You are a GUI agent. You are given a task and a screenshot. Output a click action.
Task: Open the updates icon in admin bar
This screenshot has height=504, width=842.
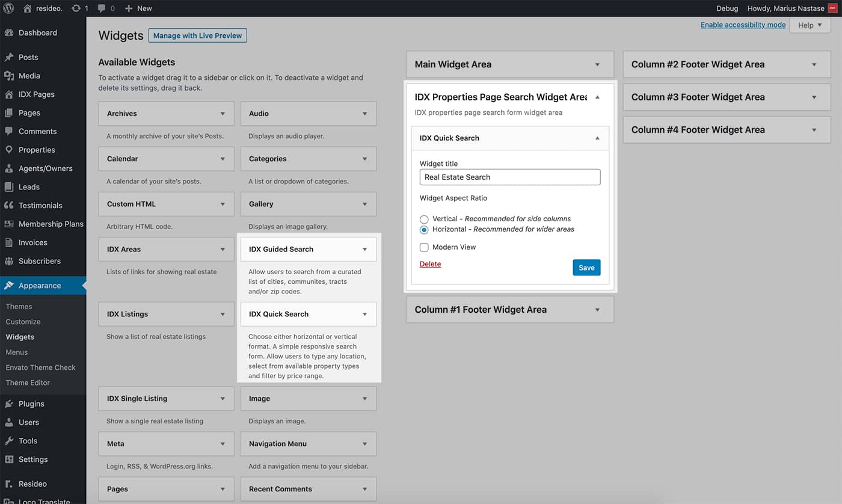(x=76, y=8)
